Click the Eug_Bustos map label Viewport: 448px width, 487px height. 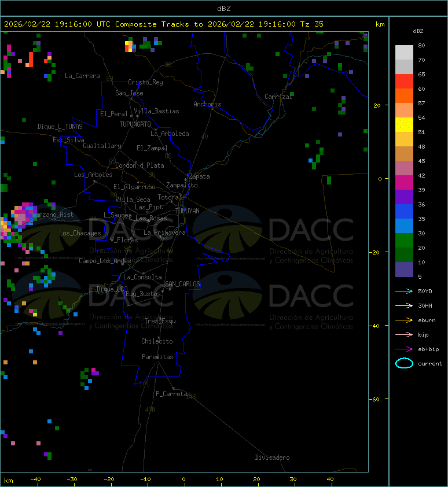144,294
